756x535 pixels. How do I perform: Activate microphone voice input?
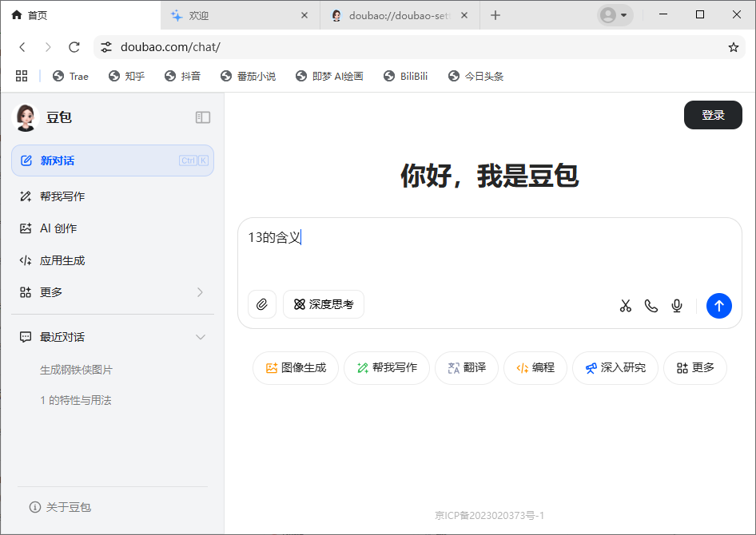tap(676, 306)
